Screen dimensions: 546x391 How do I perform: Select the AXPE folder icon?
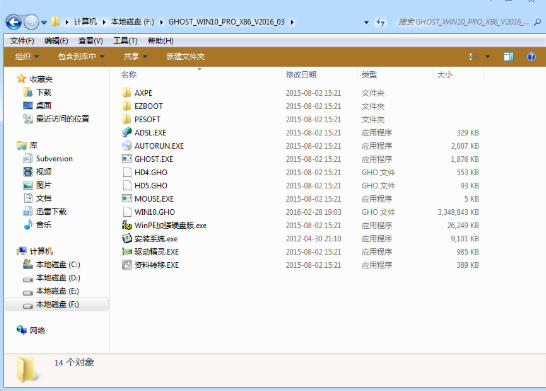tap(127, 93)
